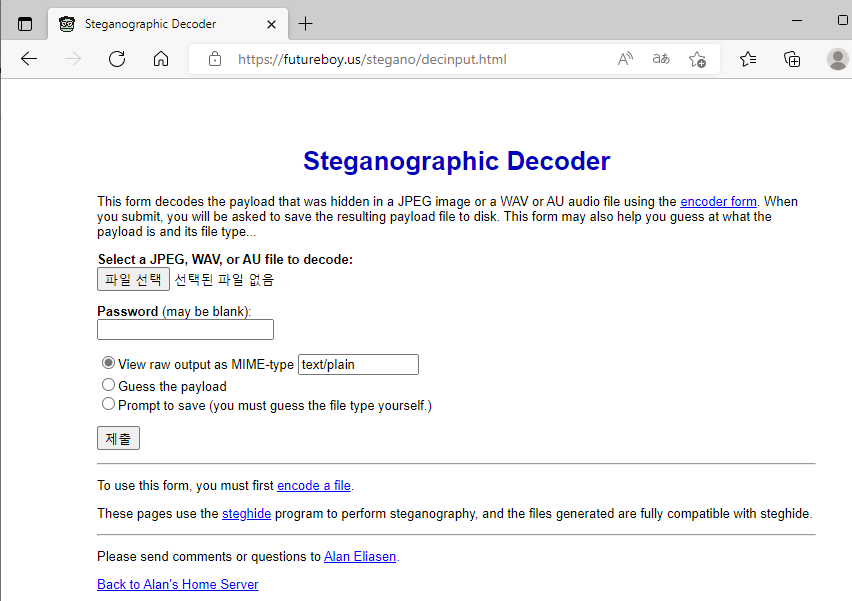Viewport: 852px width, 601px height.
Task: Open the encoder form link
Action: 718,202
